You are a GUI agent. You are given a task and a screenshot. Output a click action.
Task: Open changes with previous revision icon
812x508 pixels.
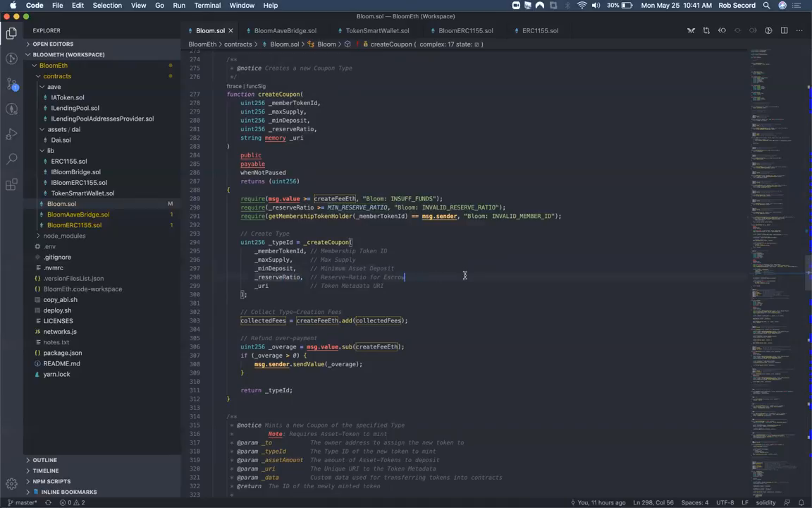pos(722,30)
